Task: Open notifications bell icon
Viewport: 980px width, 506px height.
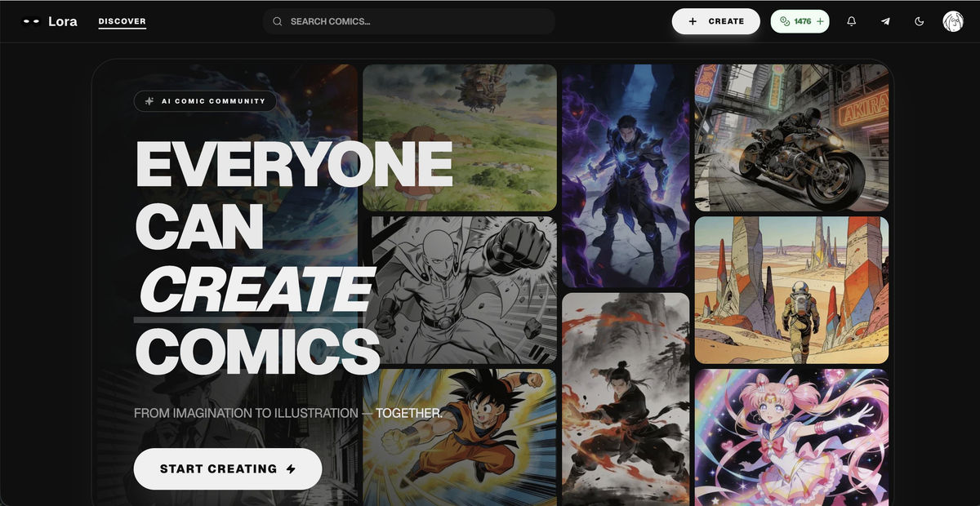Action: click(851, 21)
